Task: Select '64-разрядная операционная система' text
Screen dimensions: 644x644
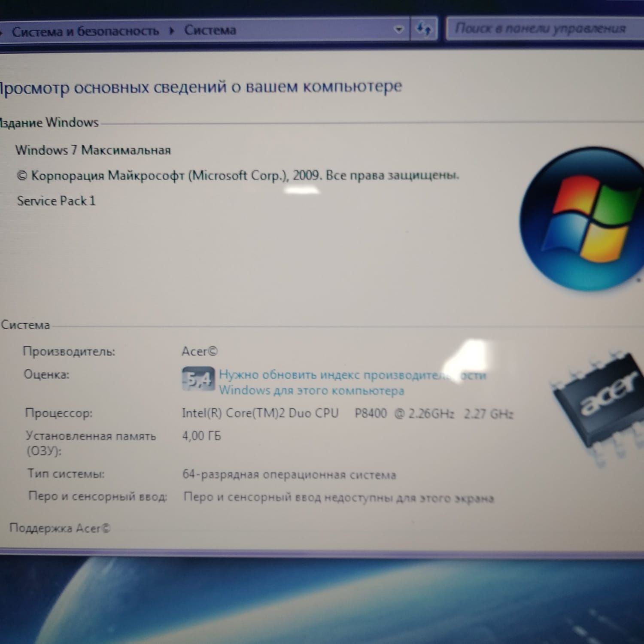Action: (289, 474)
